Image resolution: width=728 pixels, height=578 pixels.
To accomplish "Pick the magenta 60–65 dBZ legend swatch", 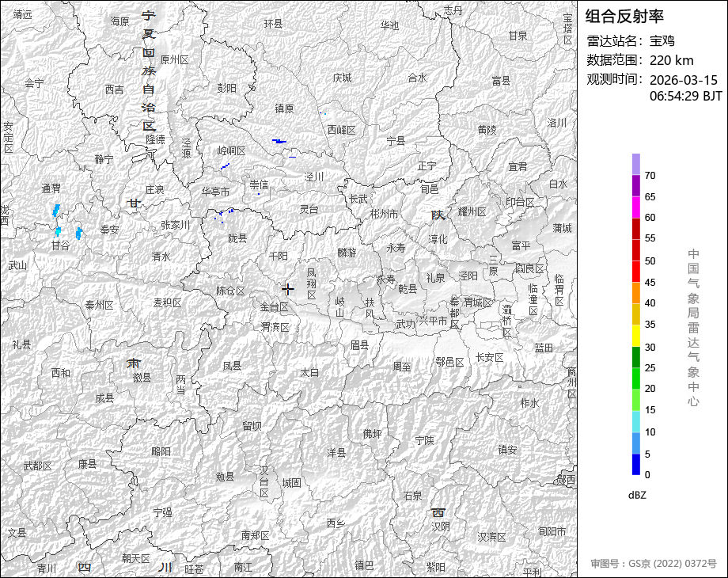I will point(636,207).
